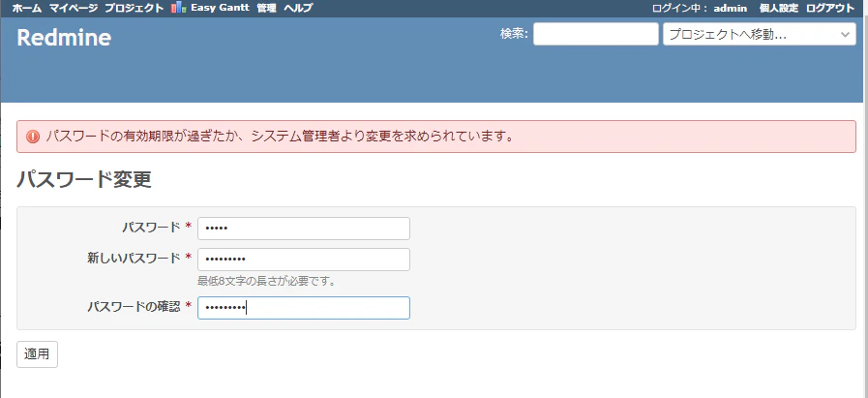Open the プロジェクト menu item

[x=134, y=8]
